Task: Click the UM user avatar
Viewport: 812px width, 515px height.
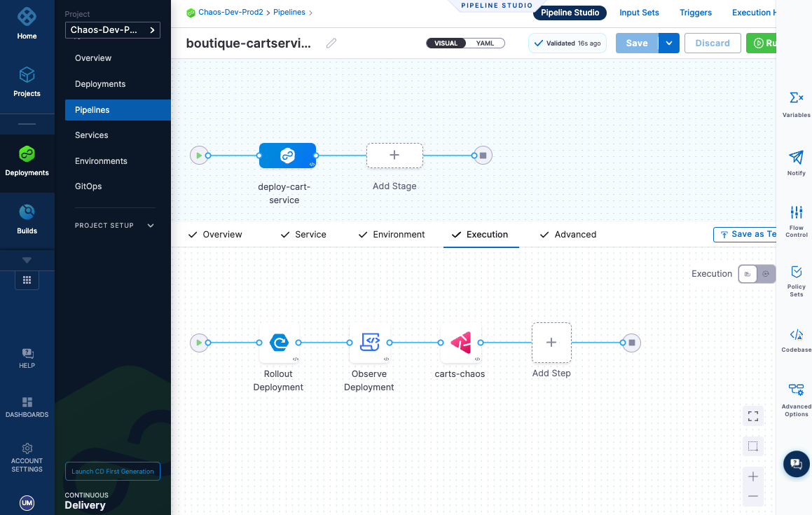Action: pyautogui.click(x=27, y=502)
